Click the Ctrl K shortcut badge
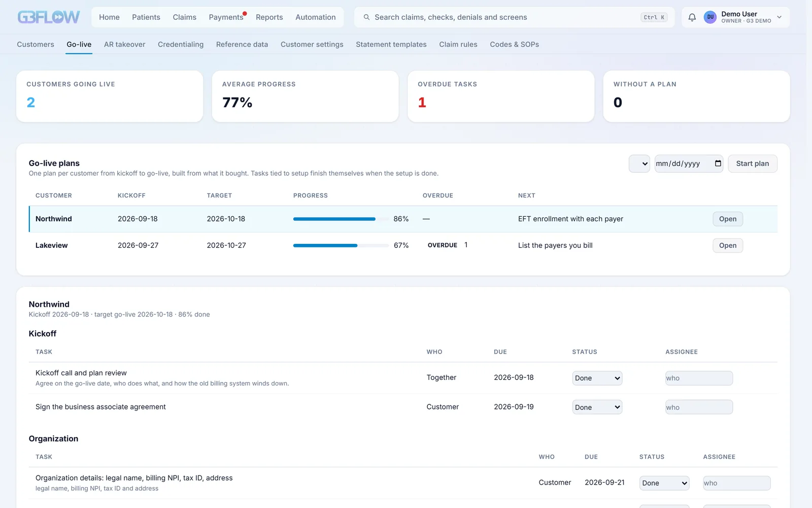Screen dimensions: 812x508 654,17
